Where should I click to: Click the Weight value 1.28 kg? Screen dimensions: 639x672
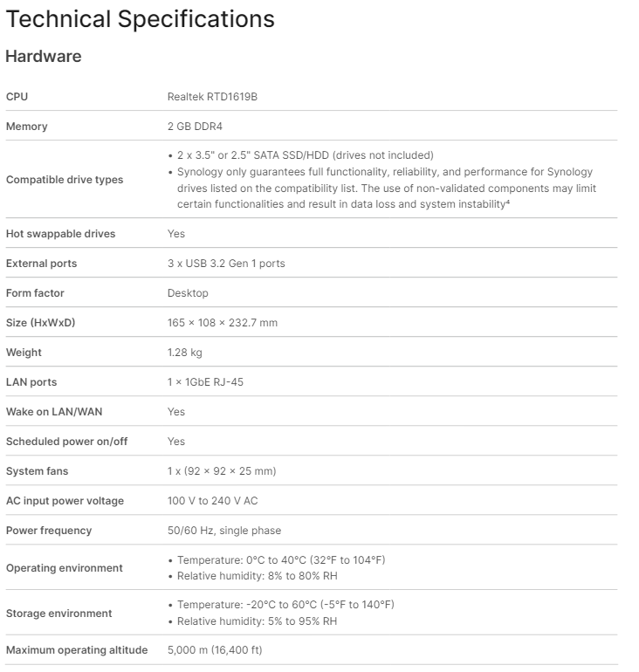pyautogui.click(x=184, y=353)
